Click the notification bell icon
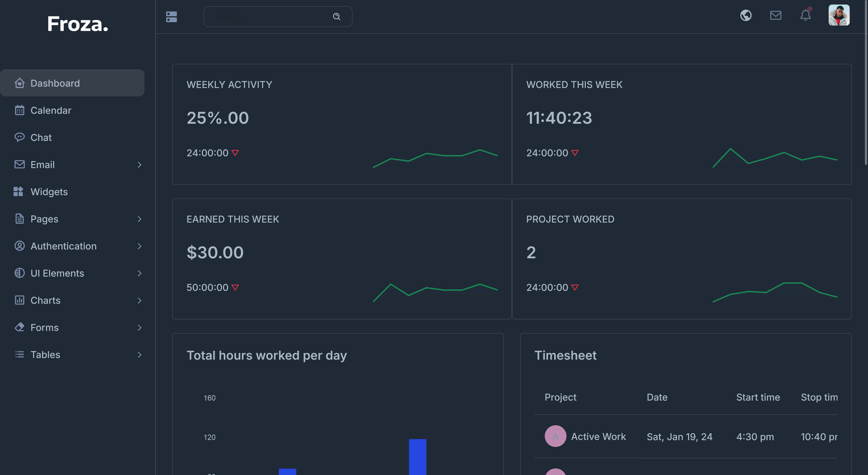Viewport: 868px width, 475px height. [x=806, y=15]
